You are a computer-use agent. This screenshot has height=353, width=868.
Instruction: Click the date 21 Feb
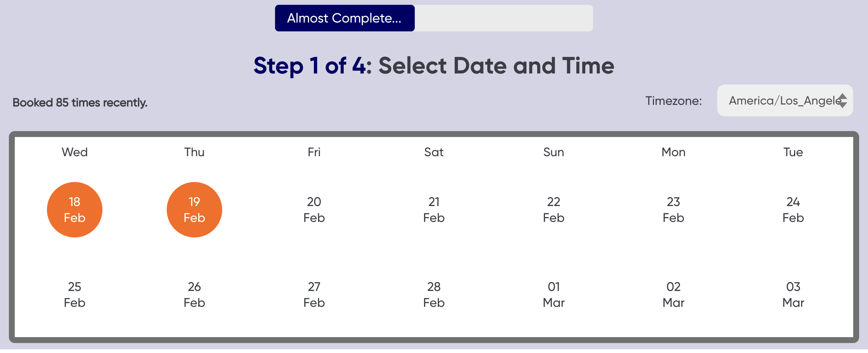433,209
